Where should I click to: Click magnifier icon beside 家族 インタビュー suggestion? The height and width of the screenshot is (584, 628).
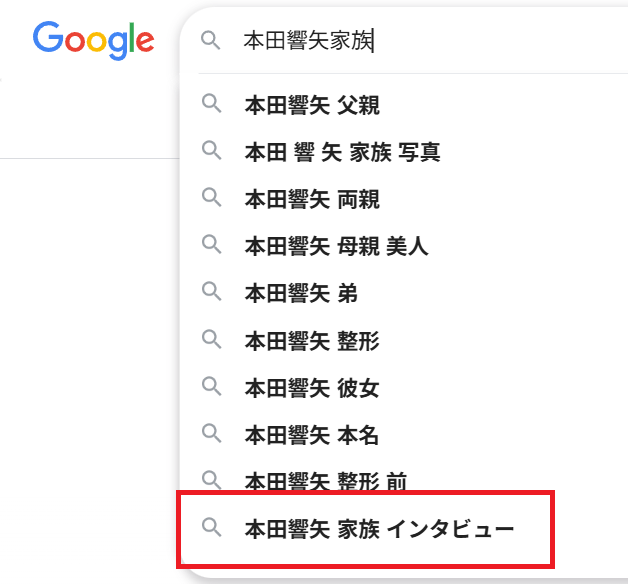[211, 527]
